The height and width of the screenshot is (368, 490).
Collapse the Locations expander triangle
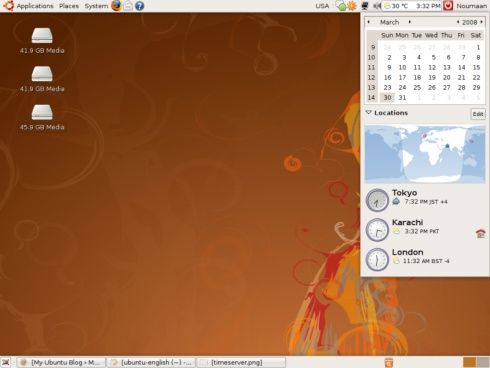[x=369, y=113]
